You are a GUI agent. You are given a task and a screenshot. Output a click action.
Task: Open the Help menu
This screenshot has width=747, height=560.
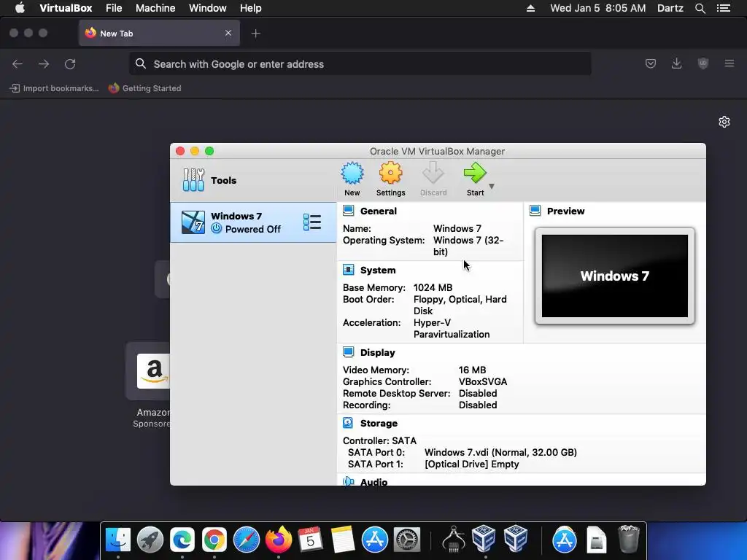tap(251, 8)
